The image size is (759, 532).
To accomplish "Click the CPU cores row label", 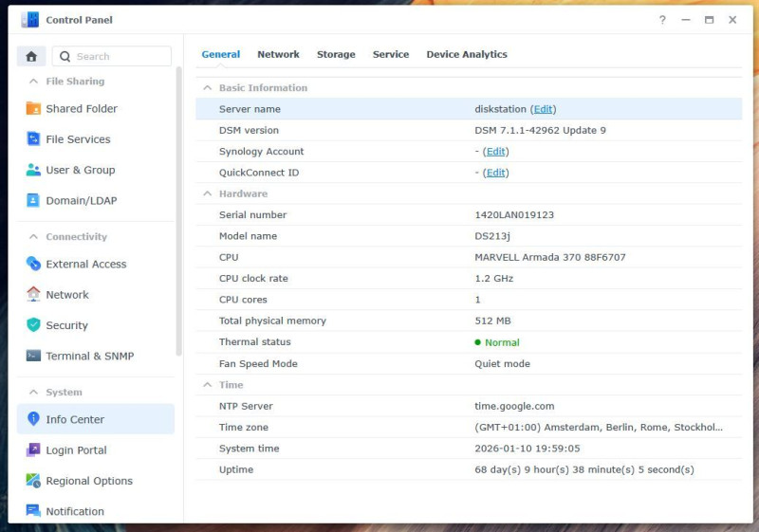I will click(x=243, y=300).
